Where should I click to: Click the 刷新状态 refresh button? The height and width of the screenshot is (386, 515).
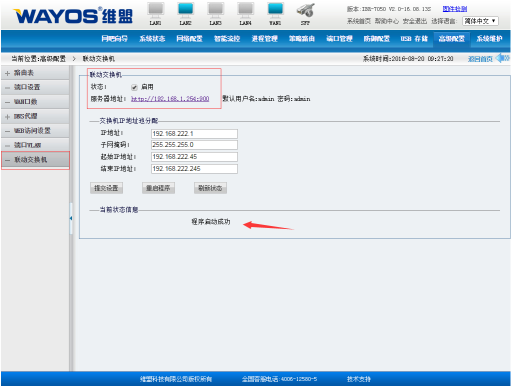210,188
